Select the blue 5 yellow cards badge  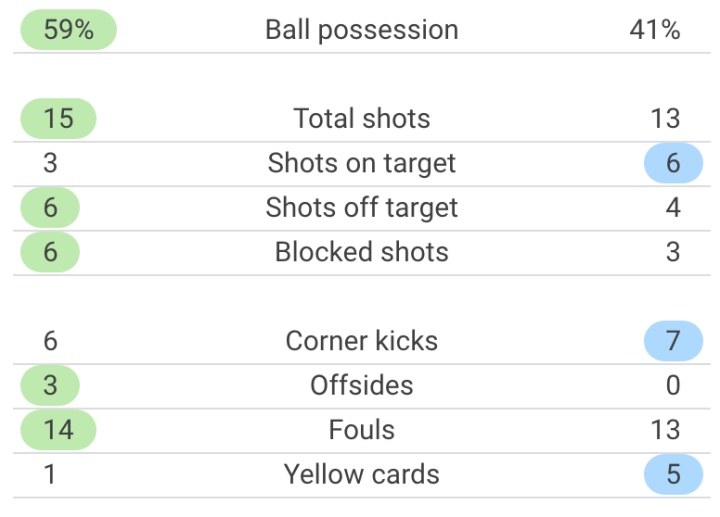tap(673, 474)
